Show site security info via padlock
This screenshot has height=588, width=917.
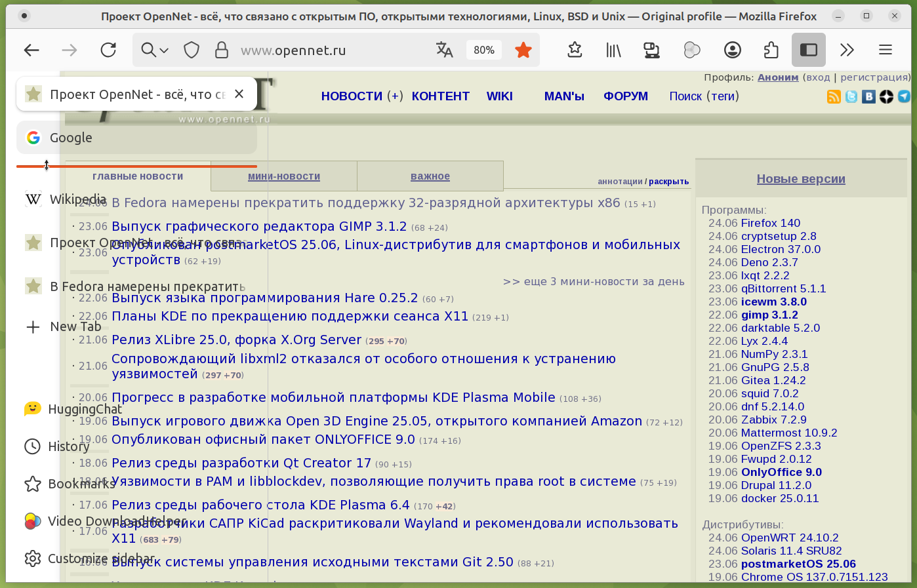click(x=222, y=50)
